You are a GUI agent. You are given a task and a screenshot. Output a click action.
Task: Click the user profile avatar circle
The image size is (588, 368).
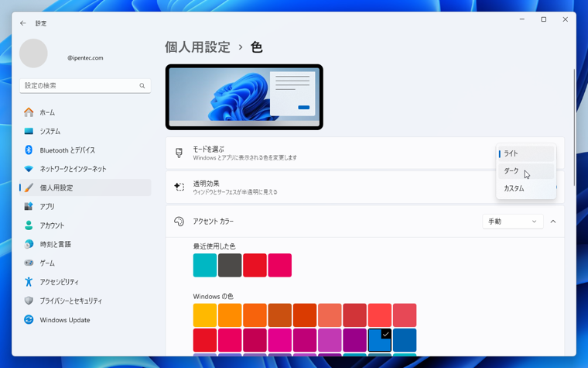[33, 53]
